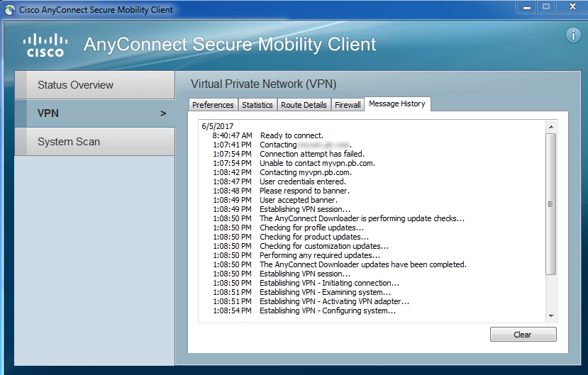Select the 6/5/2017 date line
This screenshot has width=588, height=375.
point(218,126)
